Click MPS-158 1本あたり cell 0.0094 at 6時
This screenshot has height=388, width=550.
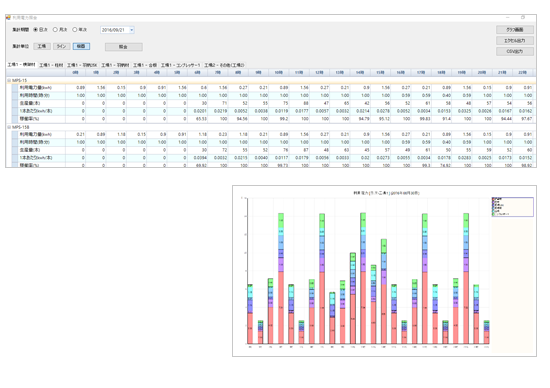coord(197,158)
